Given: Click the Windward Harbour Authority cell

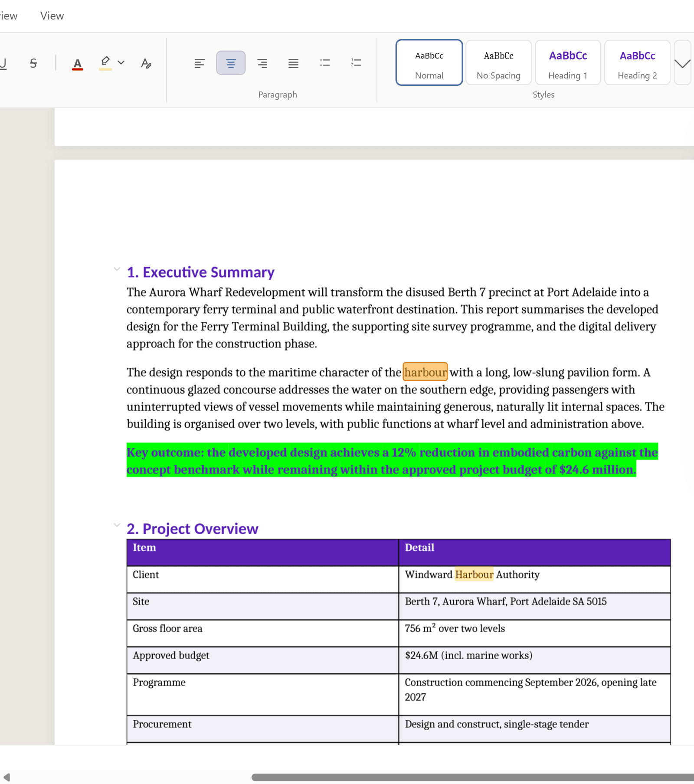Looking at the screenshot, I should [534, 579].
